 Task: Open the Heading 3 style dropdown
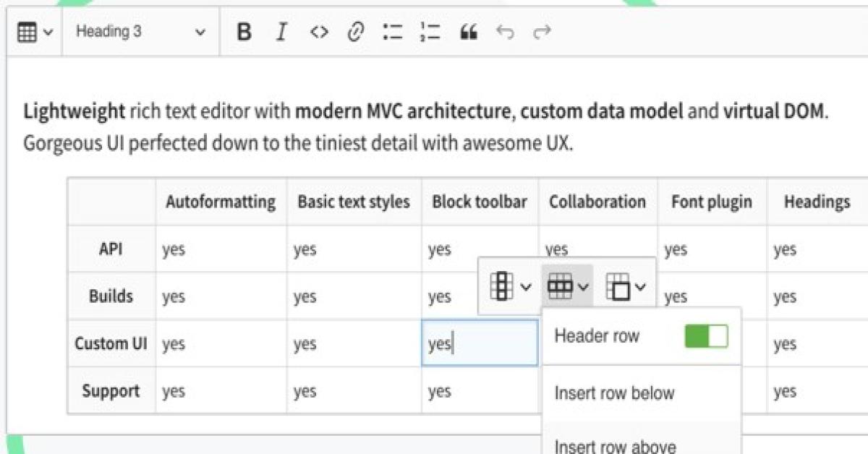pyautogui.click(x=140, y=32)
